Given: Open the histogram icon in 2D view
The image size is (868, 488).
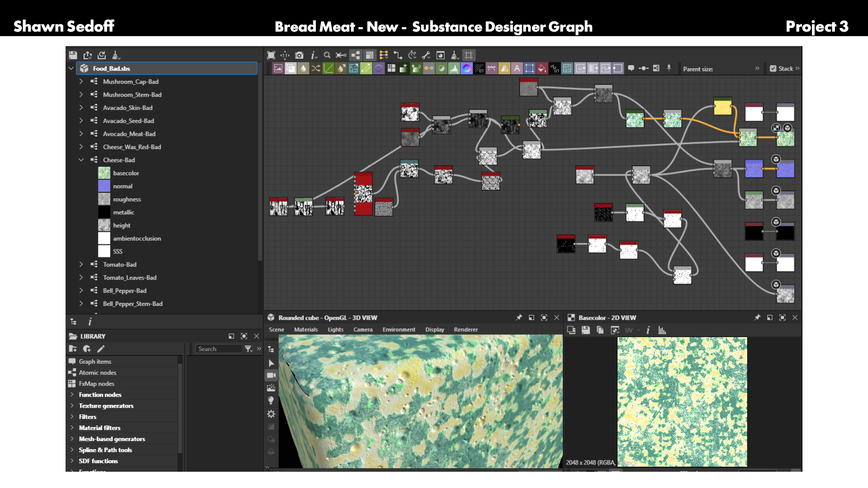Looking at the screenshot, I should (662, 330).
